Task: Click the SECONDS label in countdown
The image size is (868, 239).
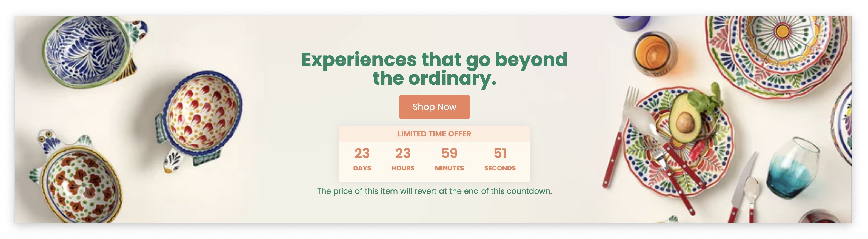Action: point(500,168)
